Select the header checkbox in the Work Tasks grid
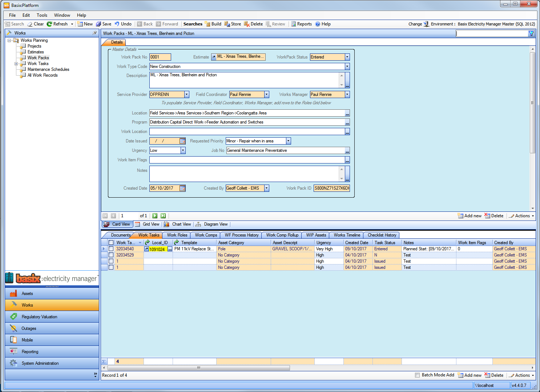 click(x=111, y=242)
